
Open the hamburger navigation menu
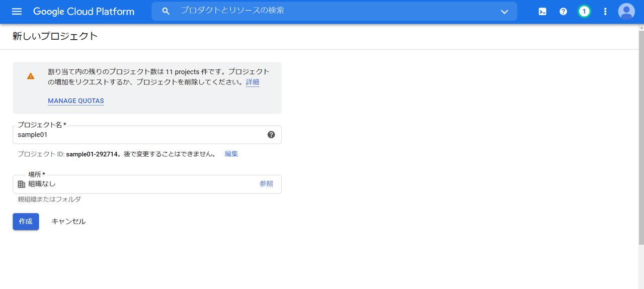17,12
